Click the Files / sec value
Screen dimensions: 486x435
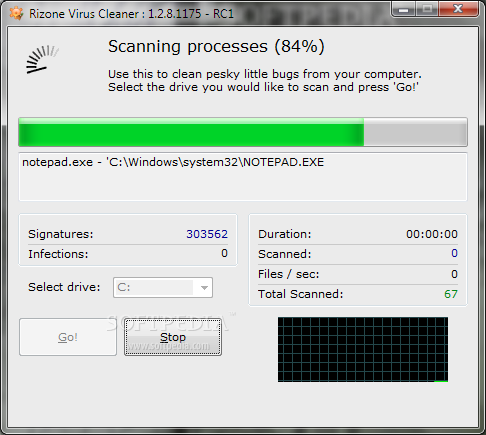pos(454,274)
